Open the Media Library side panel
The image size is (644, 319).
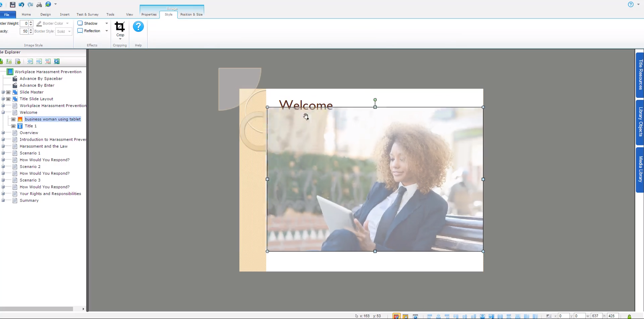pyautogui.click(x=640, y=169)
